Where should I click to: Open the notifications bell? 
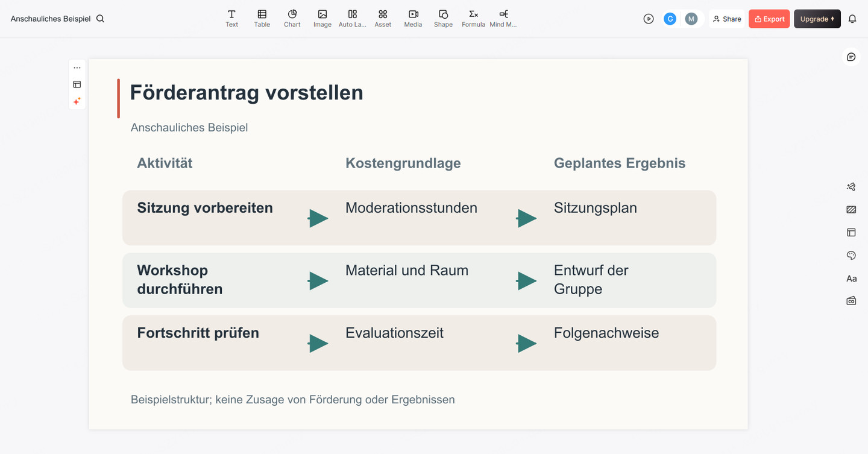pyautogui.click(x=852, y=19)
